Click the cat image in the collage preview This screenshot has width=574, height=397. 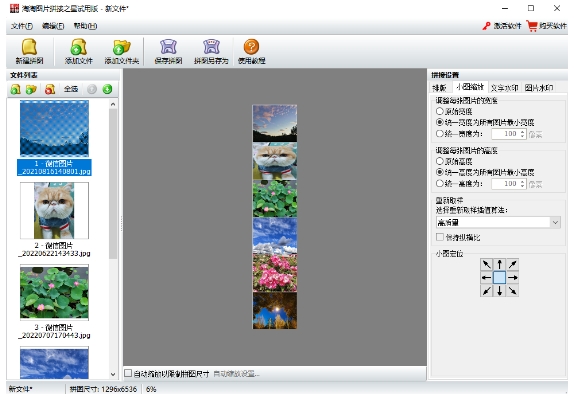pyautogui.click(x=275, y=161)
